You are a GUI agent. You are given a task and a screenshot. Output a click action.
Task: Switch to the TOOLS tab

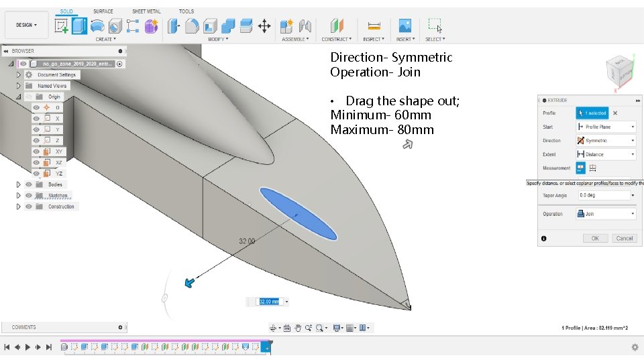coord(186,11)
